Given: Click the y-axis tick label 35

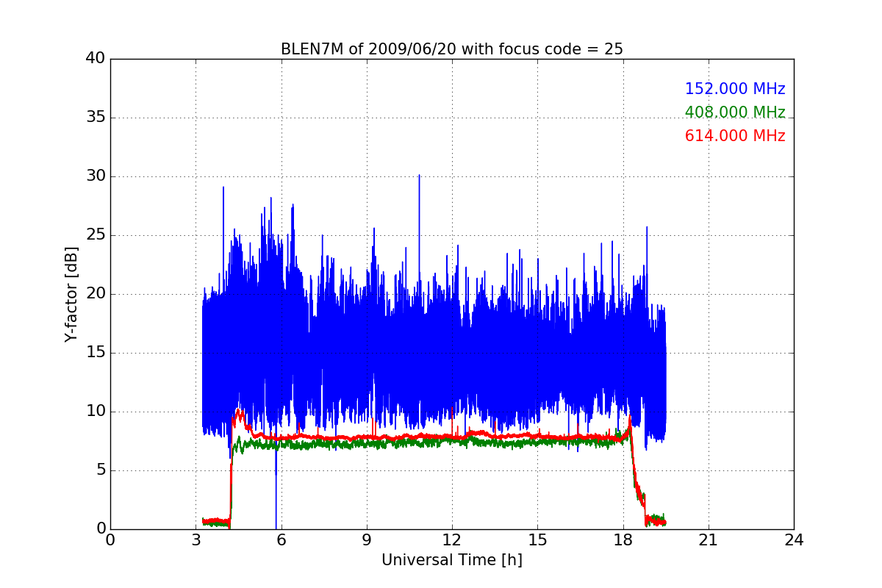Looking at the screenshot, I should [96, 118].
